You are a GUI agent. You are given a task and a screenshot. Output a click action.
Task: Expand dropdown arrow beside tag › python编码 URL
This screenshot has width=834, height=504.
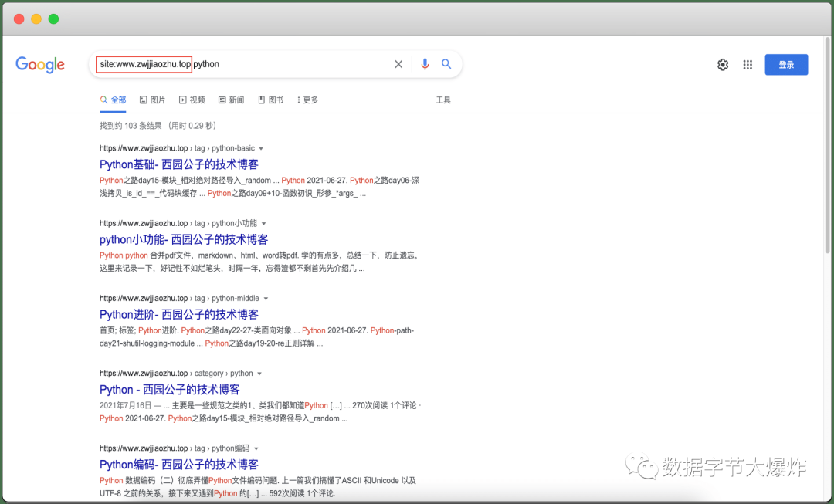(x=256, y=448)
